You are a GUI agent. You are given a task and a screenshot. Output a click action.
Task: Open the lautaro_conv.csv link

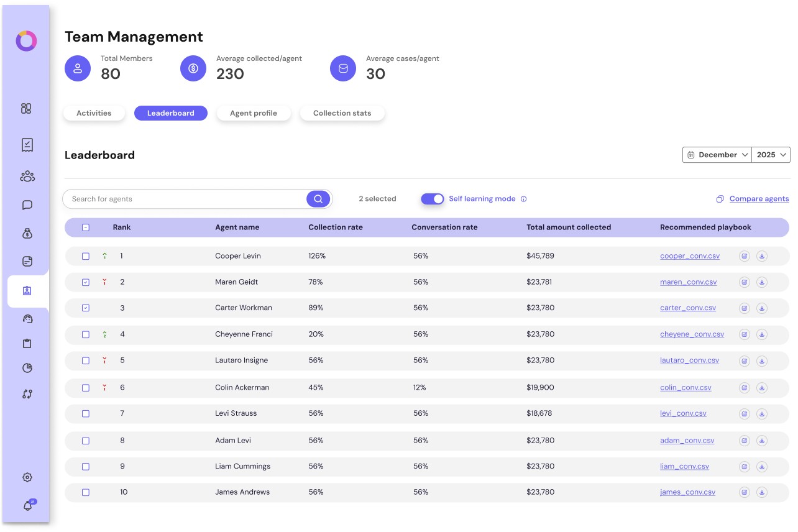click(x=689, y=360)
